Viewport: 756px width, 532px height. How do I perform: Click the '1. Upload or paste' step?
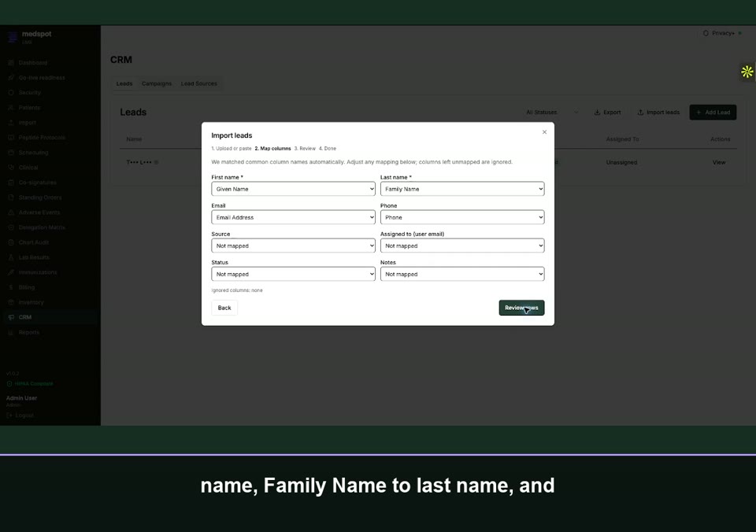(x=232, y=149)
